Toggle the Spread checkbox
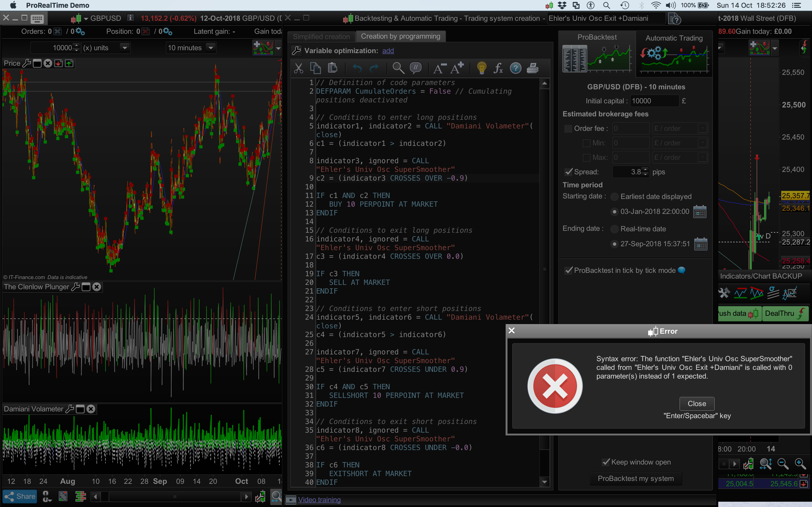 (568, 172)
